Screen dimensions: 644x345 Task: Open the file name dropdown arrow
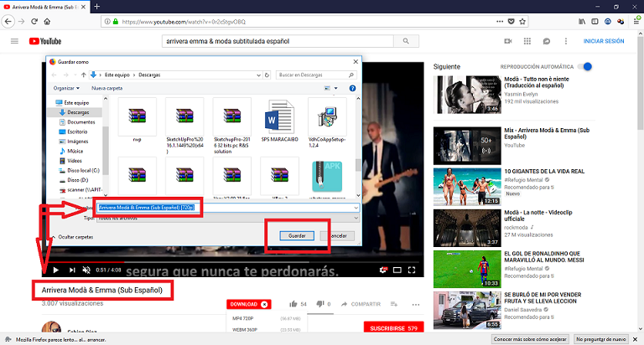click(356, 208)
